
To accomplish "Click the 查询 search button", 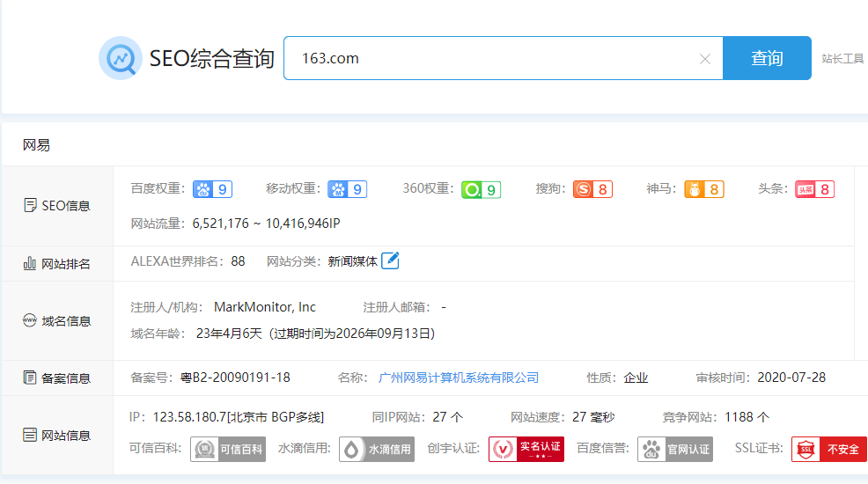I will [x=768, y=58].
